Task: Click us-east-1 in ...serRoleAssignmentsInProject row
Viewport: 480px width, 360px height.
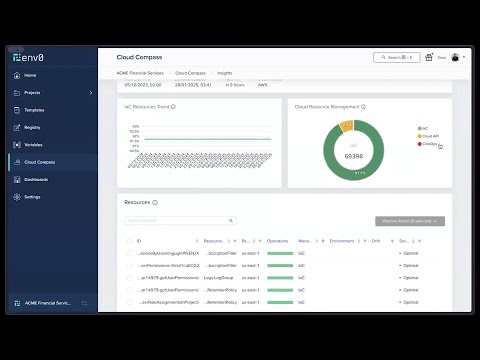Action: click(250, 302)
